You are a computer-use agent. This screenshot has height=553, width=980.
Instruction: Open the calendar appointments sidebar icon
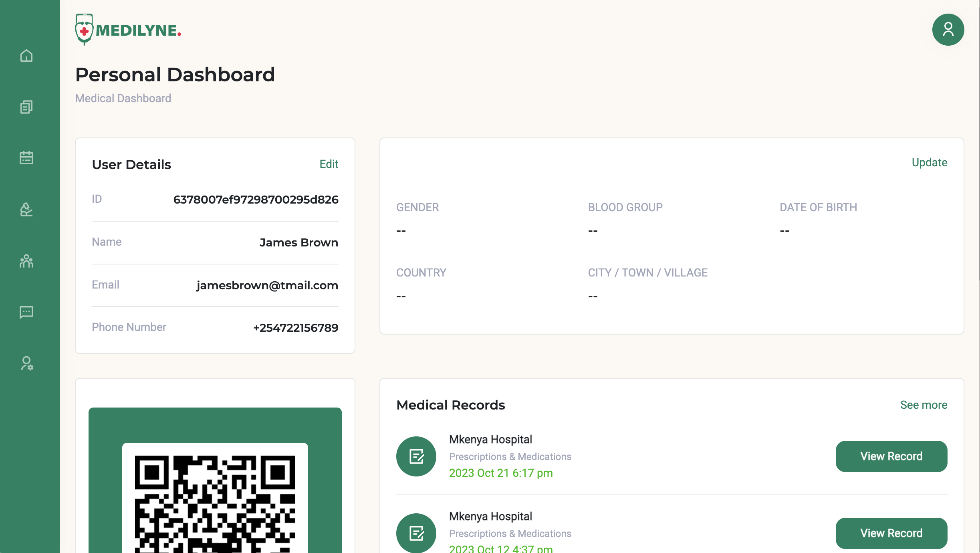(26, 157)
